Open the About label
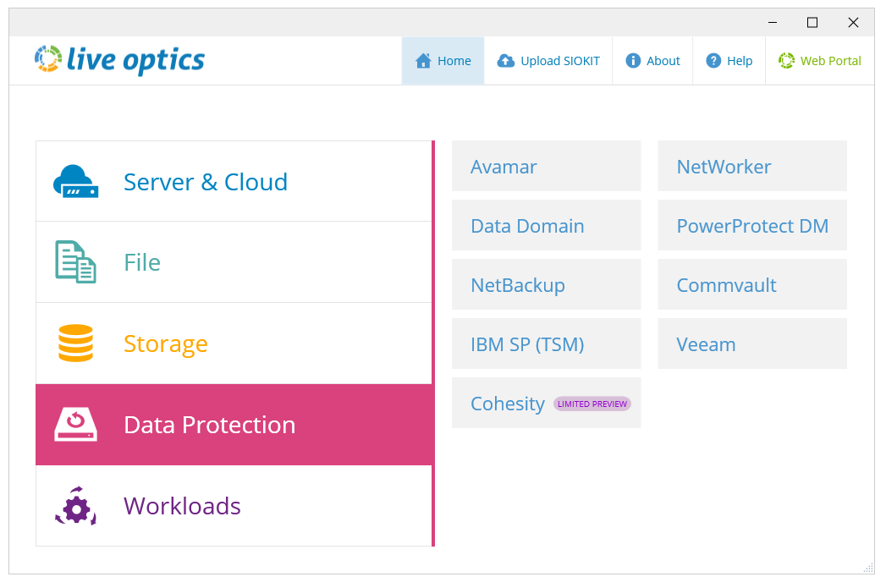The image size is (886, 588). pyautogui.click(x=663, y=61)
